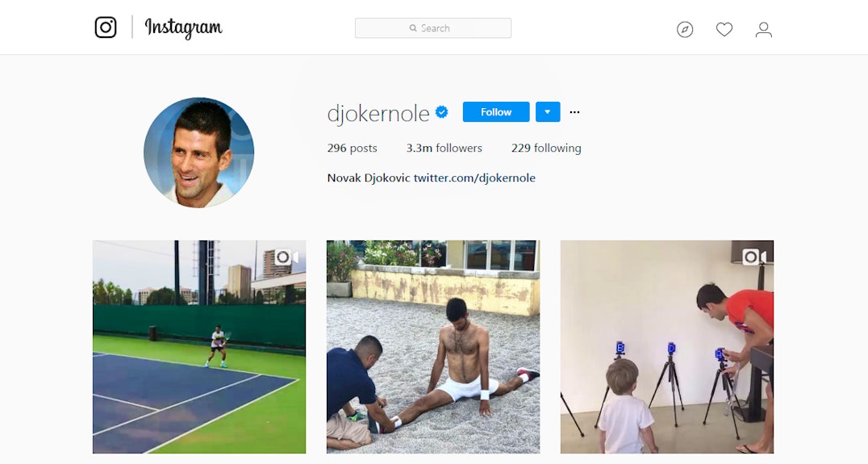Click the Instagram camera logo icon
Viewport: 868px width, 464px height.
click(106, 27)
